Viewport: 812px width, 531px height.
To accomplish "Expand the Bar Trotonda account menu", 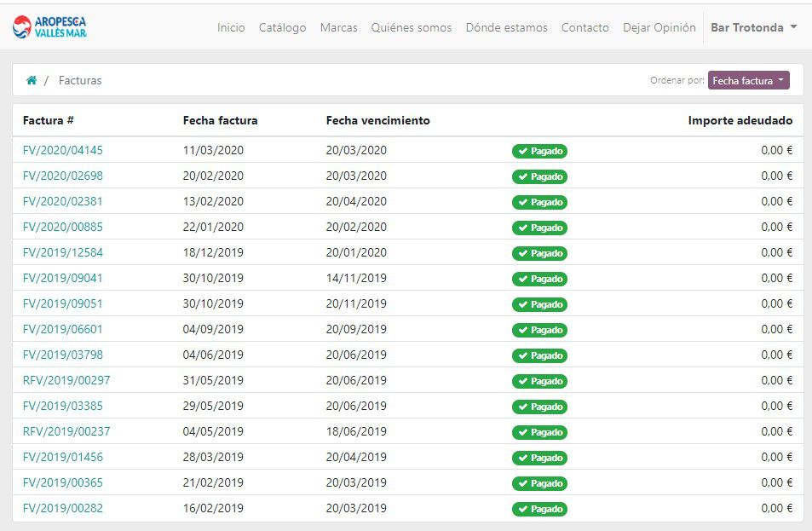I will coord(753,26).
